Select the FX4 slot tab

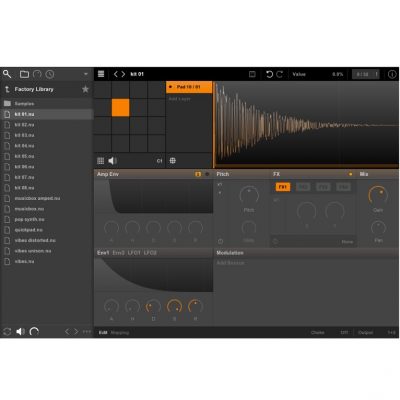tap(343, 187)
